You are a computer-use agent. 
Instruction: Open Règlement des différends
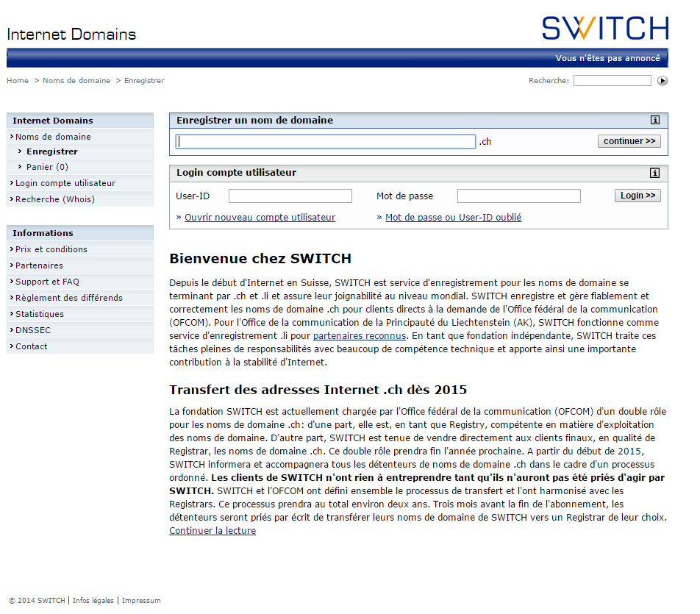[80, 298]
